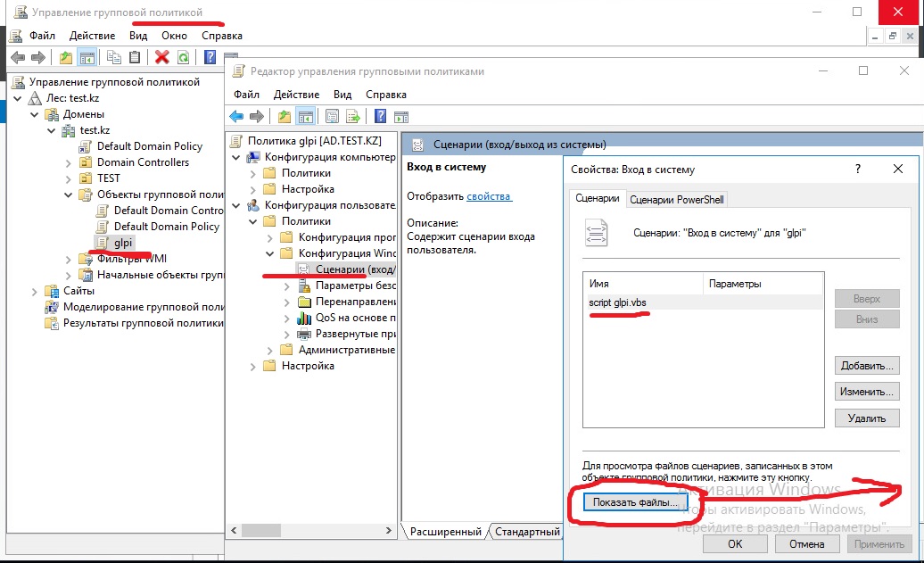Expand the QoS на основе политики node

pyautogui.click(x=285, y=318)
